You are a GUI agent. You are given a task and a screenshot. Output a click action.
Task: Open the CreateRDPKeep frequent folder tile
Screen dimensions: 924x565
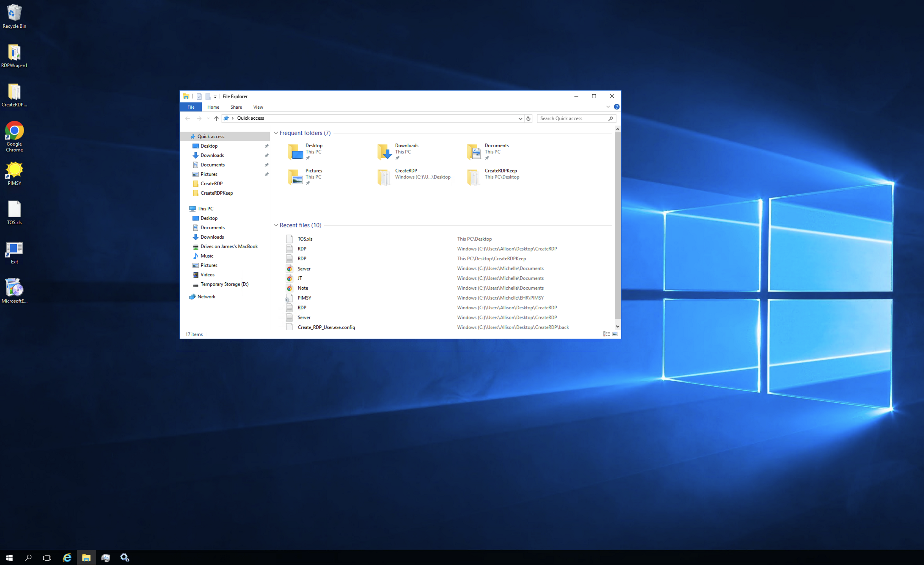pos(493,177)
